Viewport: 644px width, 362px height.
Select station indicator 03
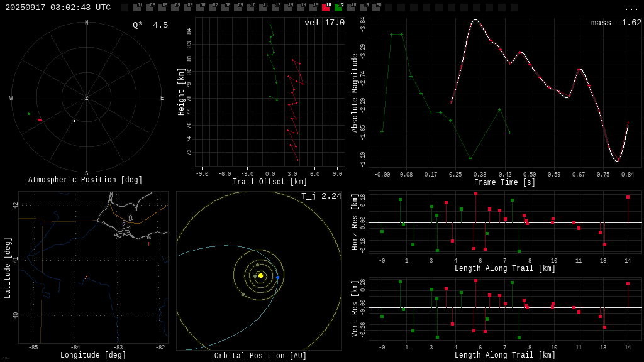coord(162,7)
